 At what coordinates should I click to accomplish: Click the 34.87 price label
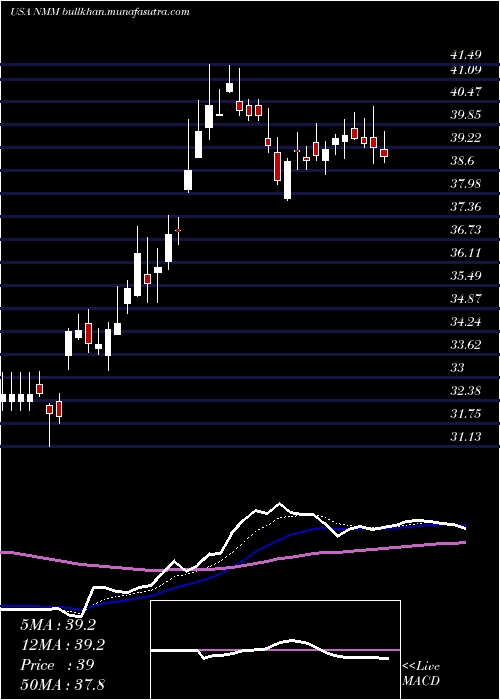click(466, 299)
